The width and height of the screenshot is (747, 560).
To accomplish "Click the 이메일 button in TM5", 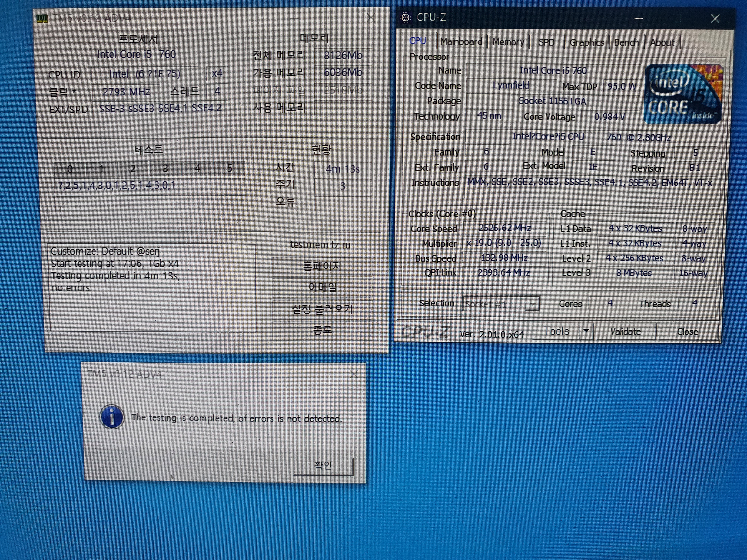I will click(x=322, y=288).
